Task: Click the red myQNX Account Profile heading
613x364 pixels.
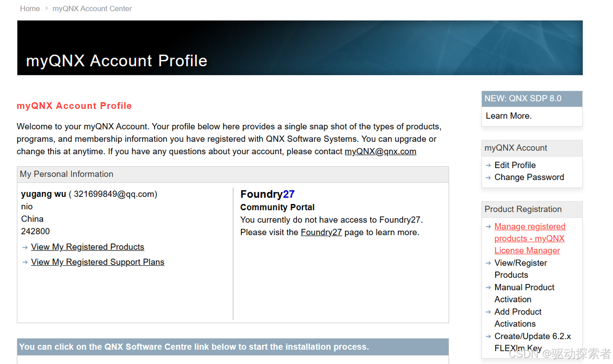Action: click(x=74, y=106)
